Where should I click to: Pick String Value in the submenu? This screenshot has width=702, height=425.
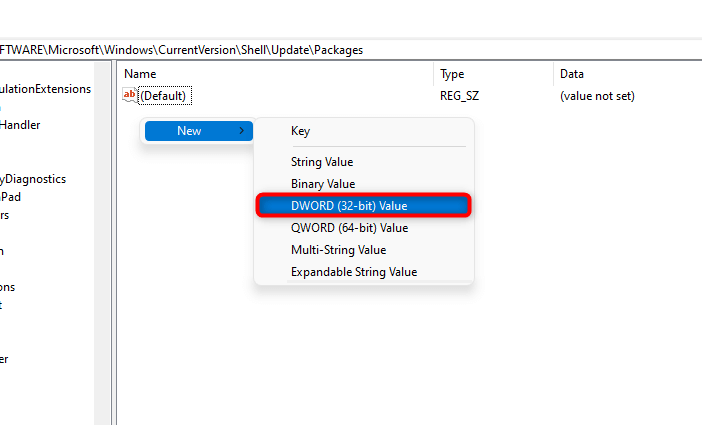(x=322, y=162)
